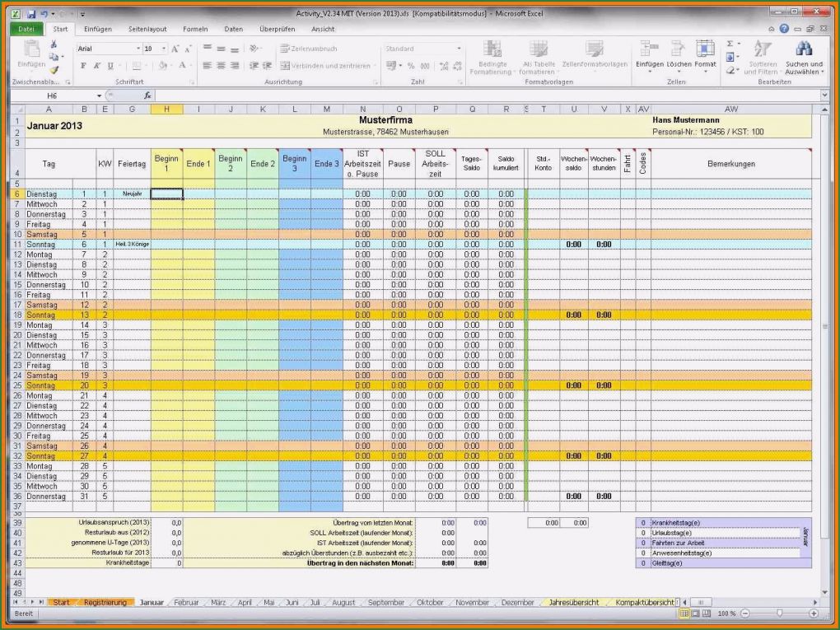The width and height of the screenshot is (840, 630).
Task: Open the Februar worksheet tab
Action: tap(187, 602)
